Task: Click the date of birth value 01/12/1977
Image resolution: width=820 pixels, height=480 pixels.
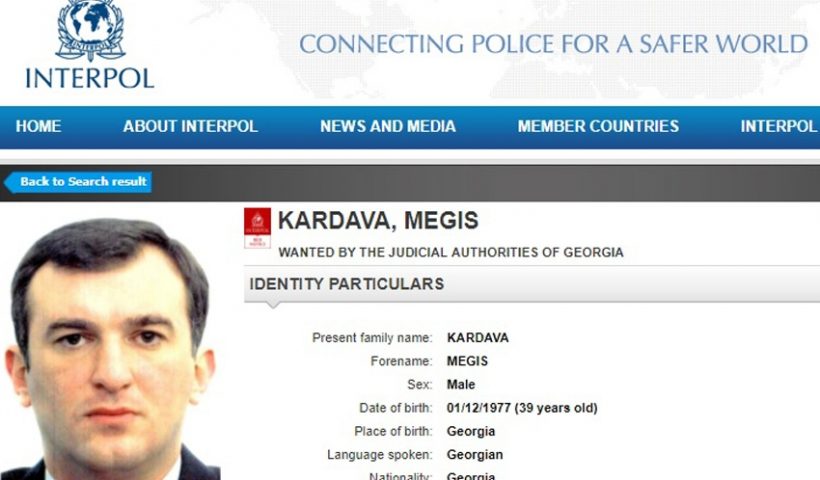Action: click(x=478, y=408)
